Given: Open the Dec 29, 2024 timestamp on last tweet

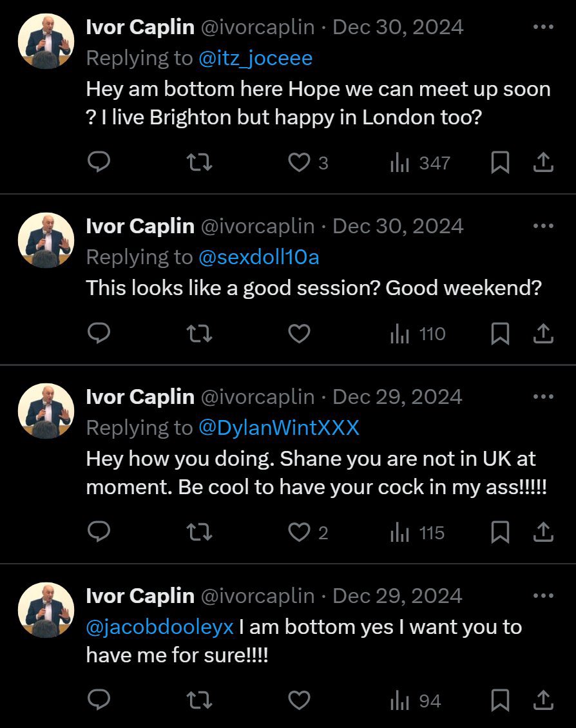Looking at the screenshot, I should [397, 596].
